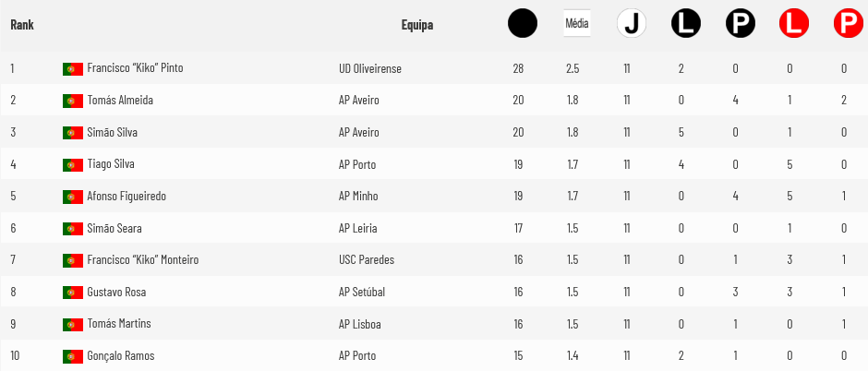Image resolution: width=868 pixels, height=371 pixels.
Task: Click the solid black ball column icon
Action: pyautogui.click(x=522, y=24)
